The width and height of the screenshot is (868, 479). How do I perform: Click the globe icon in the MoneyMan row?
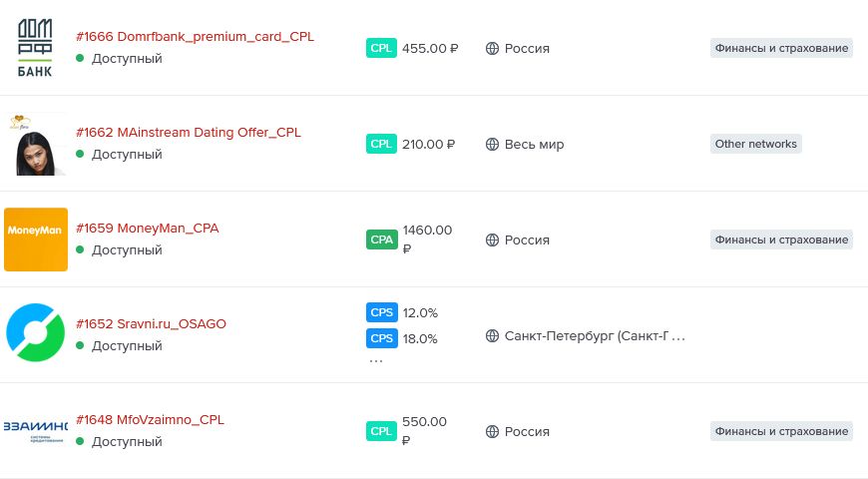[x=492, y=240]
